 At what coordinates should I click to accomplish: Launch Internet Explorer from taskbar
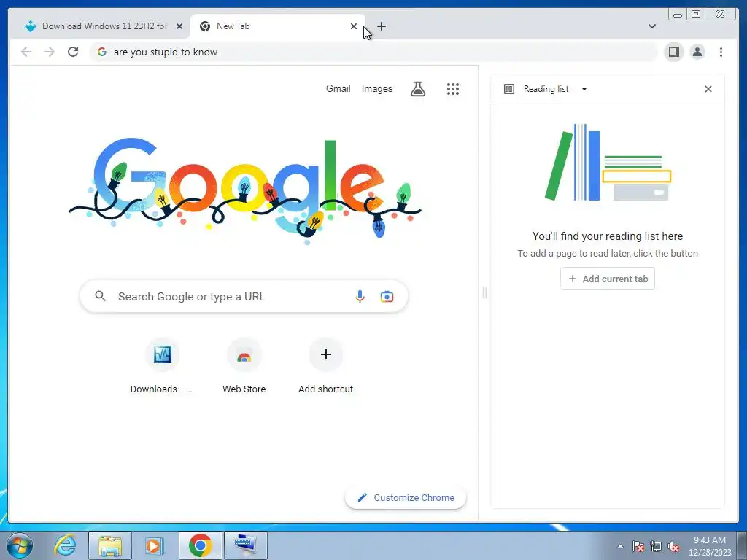[65, 545]
